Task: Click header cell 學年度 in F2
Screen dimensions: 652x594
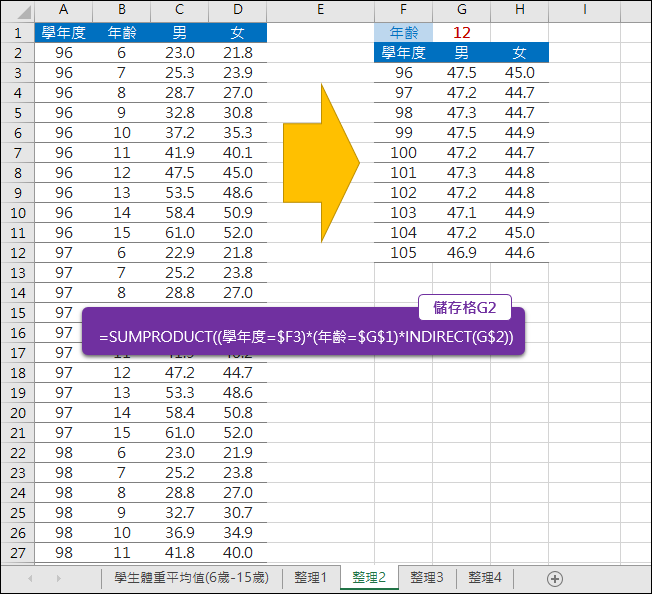Action: [403, 53]
